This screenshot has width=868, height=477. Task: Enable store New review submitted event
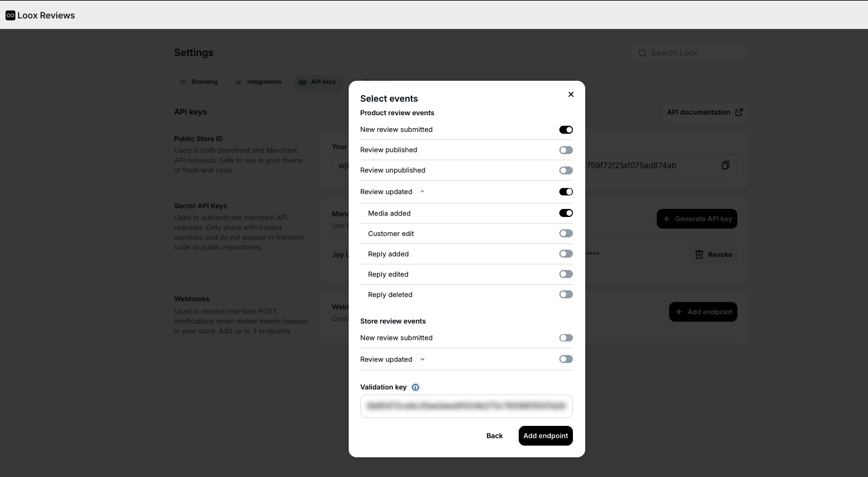tap(566, 338)
